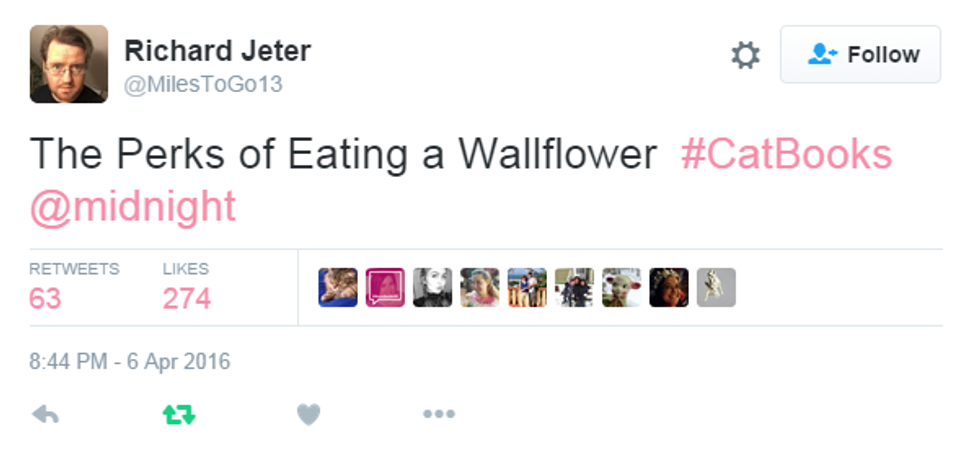Click the couple at railing liker avatar
Screen dimensions: 980x465
[527, 287]
